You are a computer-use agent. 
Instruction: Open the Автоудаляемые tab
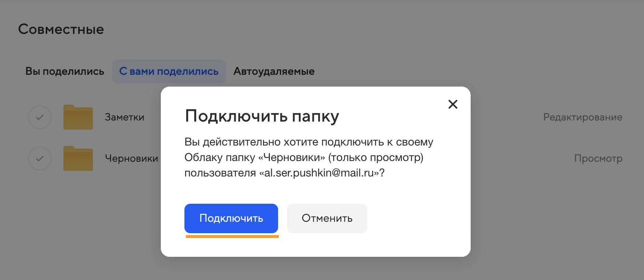[274, 71]
